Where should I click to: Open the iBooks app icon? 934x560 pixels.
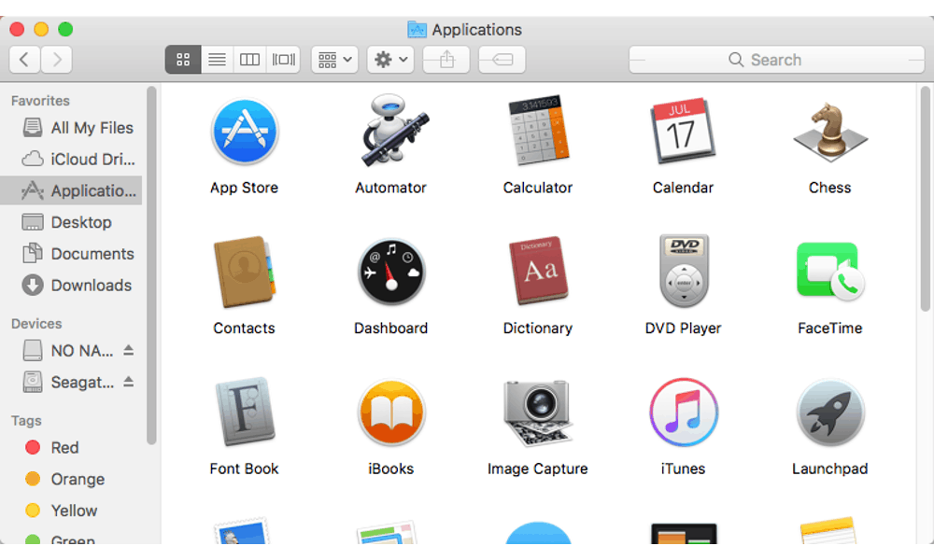tap(391, 413)
